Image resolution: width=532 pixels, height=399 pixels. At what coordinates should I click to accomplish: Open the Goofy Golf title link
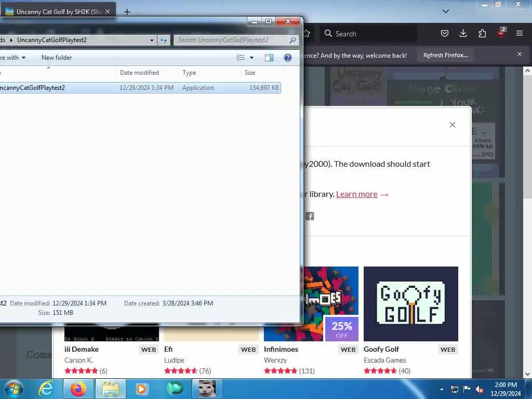381,349
